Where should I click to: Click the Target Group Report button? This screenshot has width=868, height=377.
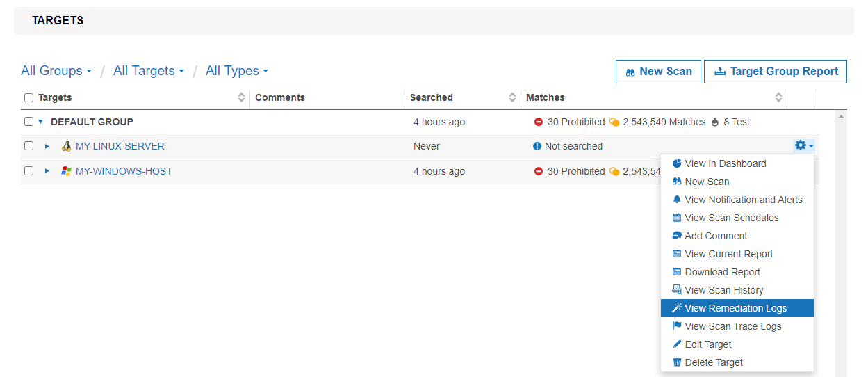click(x=775, y=71)
